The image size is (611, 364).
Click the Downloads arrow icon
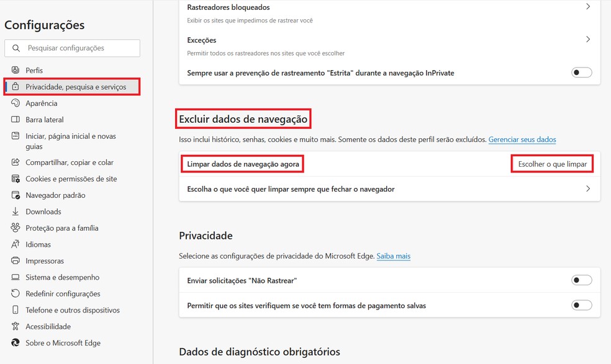tap(15, 211)
